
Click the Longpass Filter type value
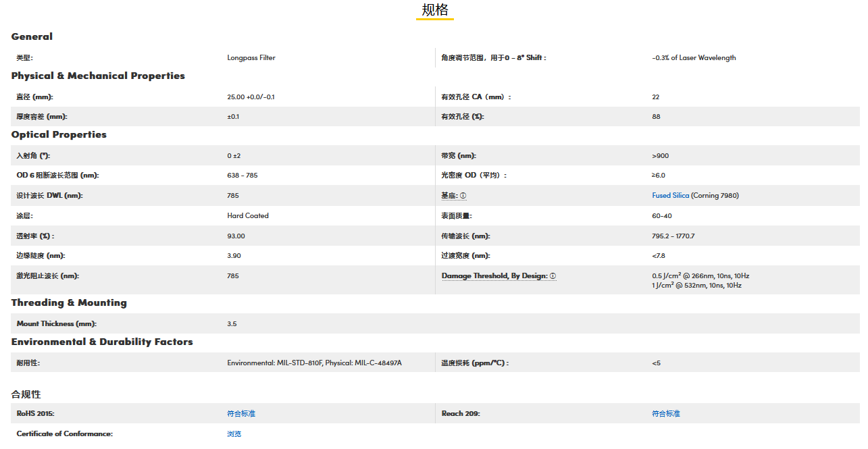(251, 58)
